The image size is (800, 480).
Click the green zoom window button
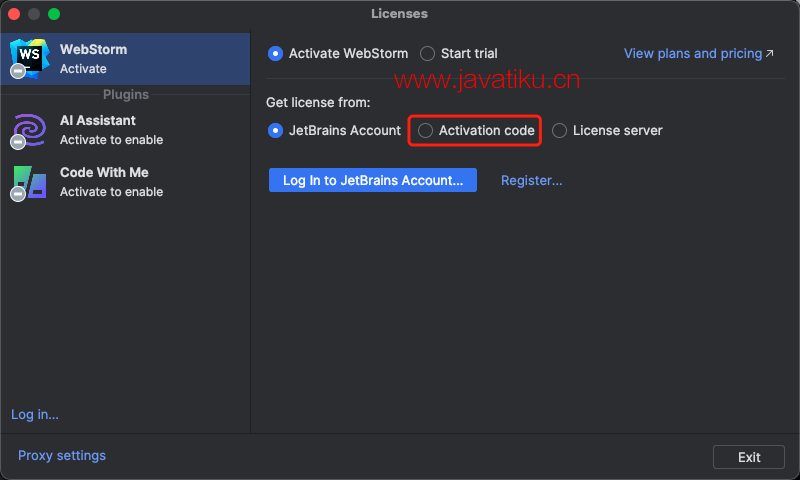54,14
